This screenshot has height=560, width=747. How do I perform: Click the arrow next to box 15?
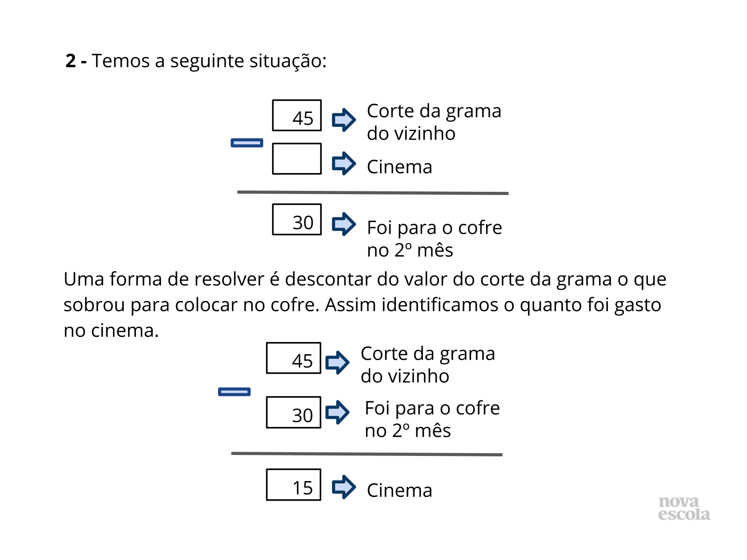pyautogui.click(x=344, y=487)
